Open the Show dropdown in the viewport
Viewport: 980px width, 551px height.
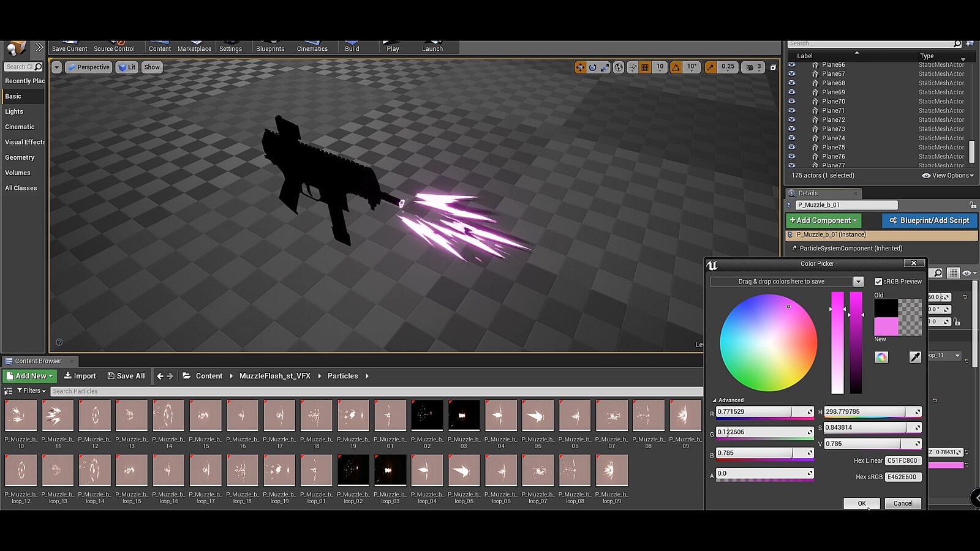click(151, 67)
